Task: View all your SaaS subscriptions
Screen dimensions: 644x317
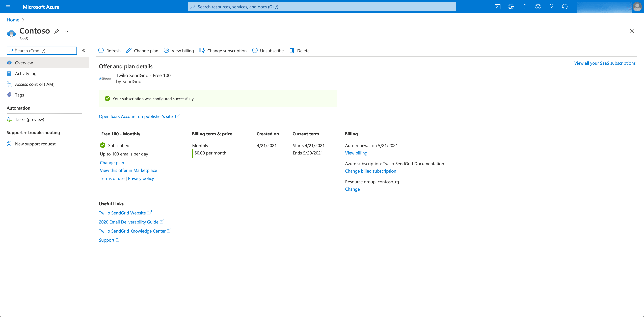Action: [x=605, y=63]
